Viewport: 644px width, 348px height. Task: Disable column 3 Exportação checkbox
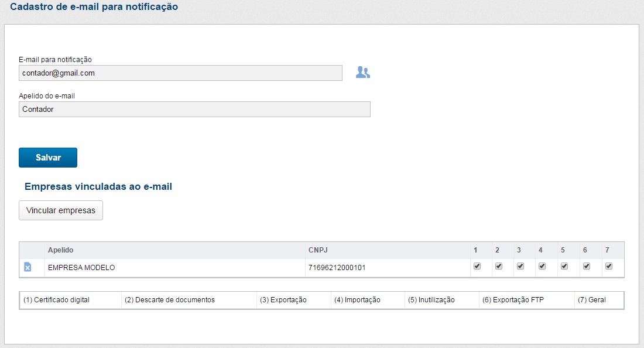pos(520,266)
